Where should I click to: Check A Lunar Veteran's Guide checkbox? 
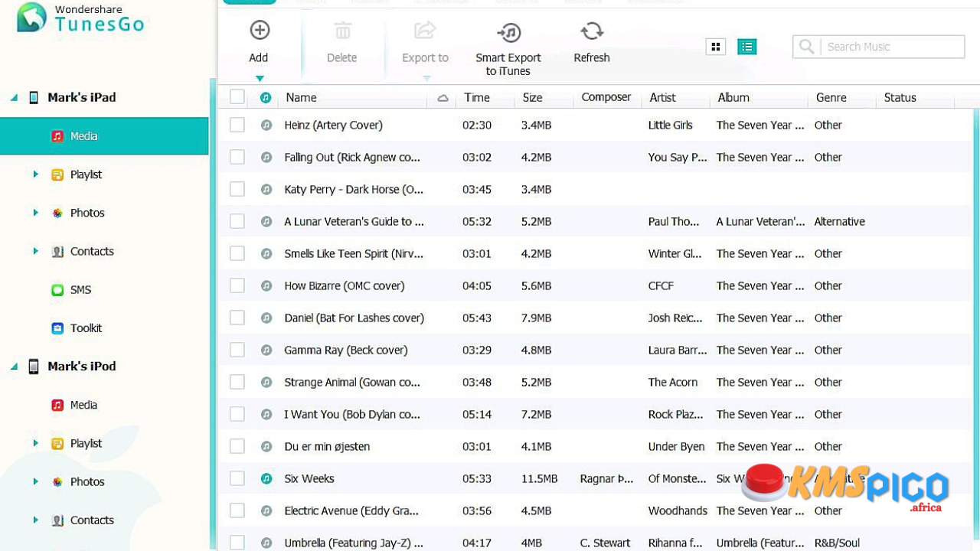(237, 221)
